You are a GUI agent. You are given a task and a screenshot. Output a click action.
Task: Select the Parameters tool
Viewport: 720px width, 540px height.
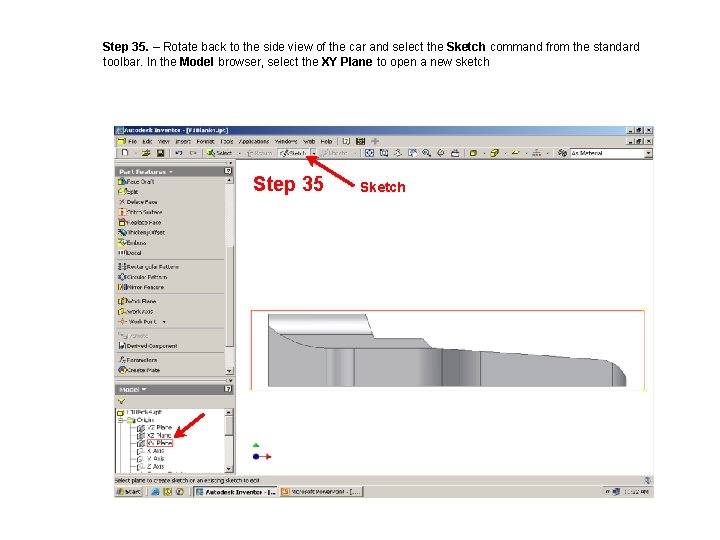pyautogui.click(x=138, y=360)
